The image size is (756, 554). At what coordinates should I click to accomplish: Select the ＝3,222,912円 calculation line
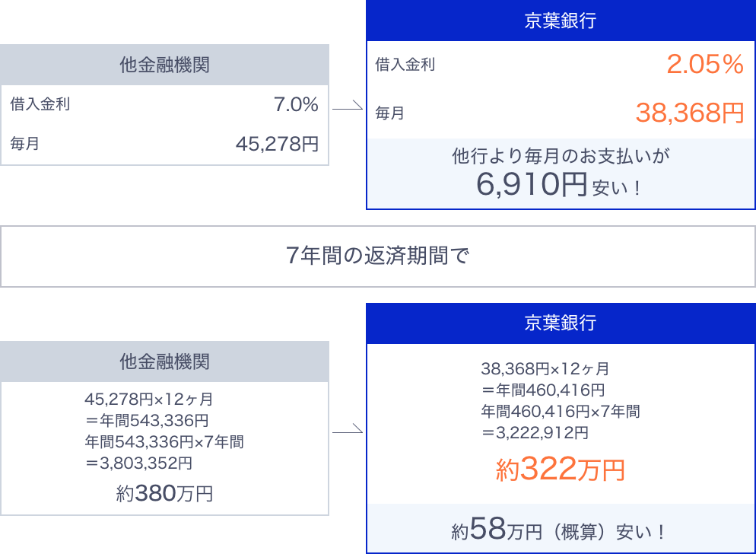pos(535,433)
